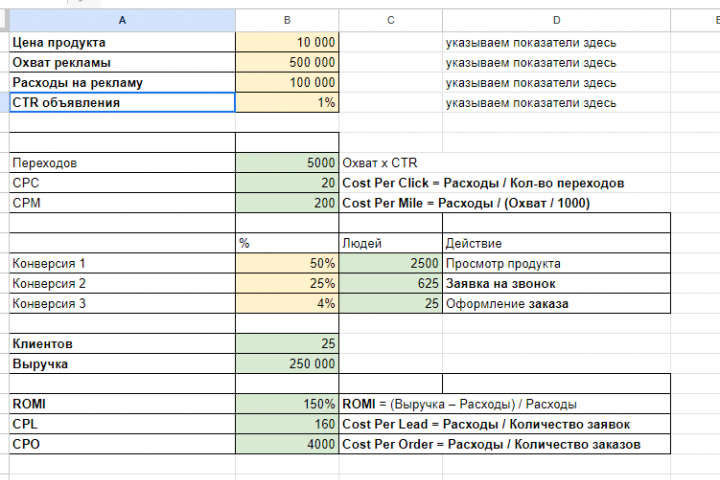Select the 'Просмотр продукта' cell

coord(557,263)
